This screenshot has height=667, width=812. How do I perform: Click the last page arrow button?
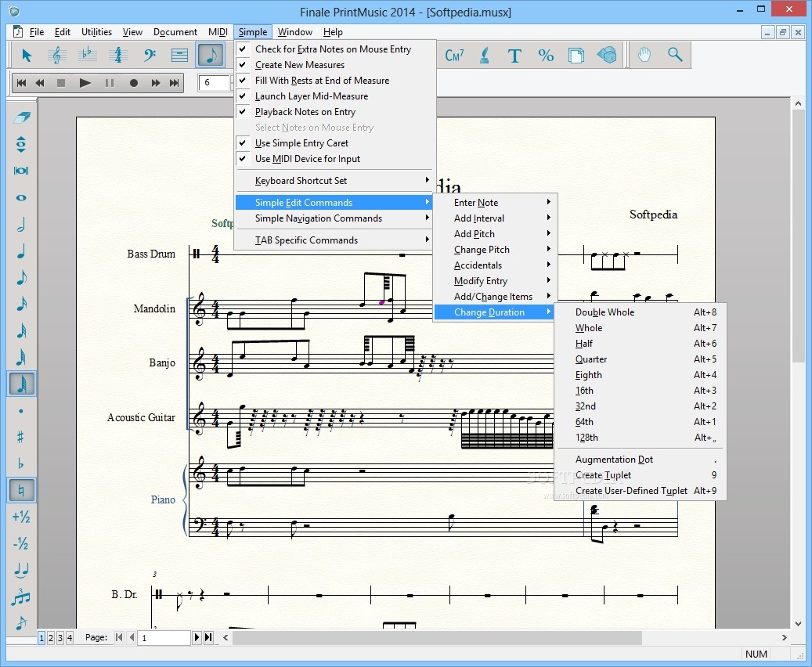click(208, 637)
